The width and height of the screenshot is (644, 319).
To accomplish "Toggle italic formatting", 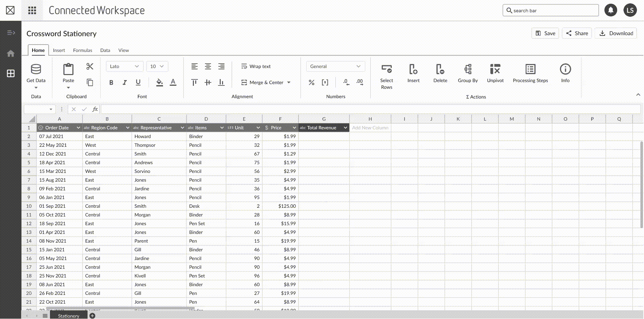I will pos(124,82).
